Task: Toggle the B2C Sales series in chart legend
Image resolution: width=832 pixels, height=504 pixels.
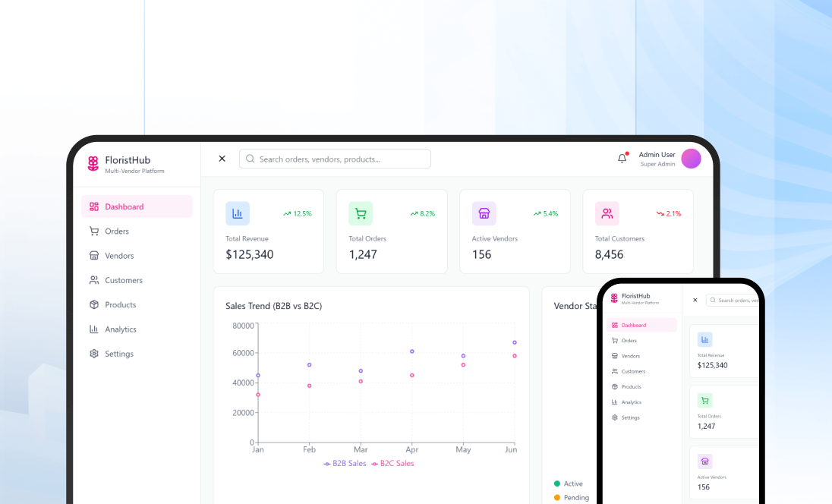Action: coord(392,463)
